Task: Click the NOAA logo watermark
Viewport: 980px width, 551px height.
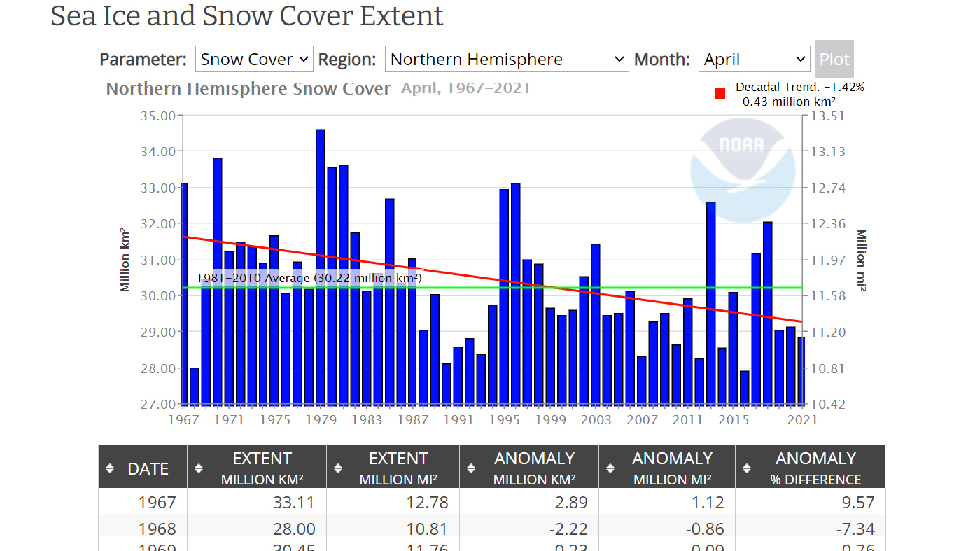Action: [x=743, y=170]
